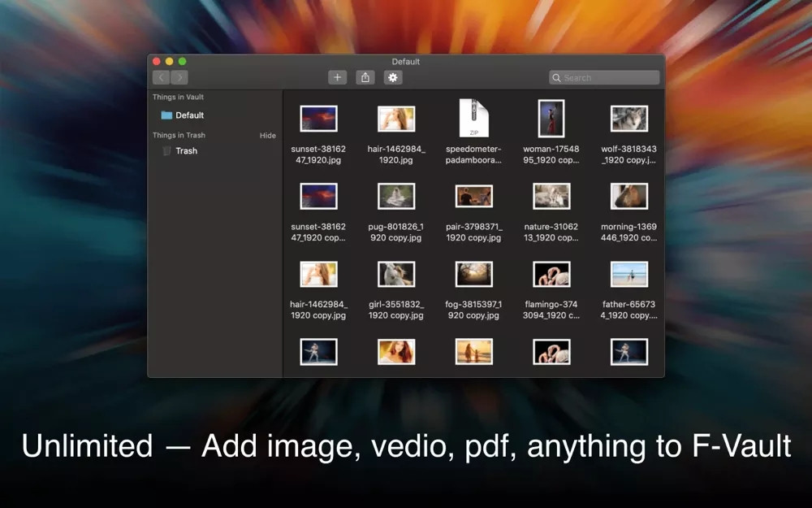Select the pug-801826_1920 copy.jpg thumbnail
Image resolution: width=812 pixels, height=508 pixels.
pyautogui.click(x=396, y=197)
